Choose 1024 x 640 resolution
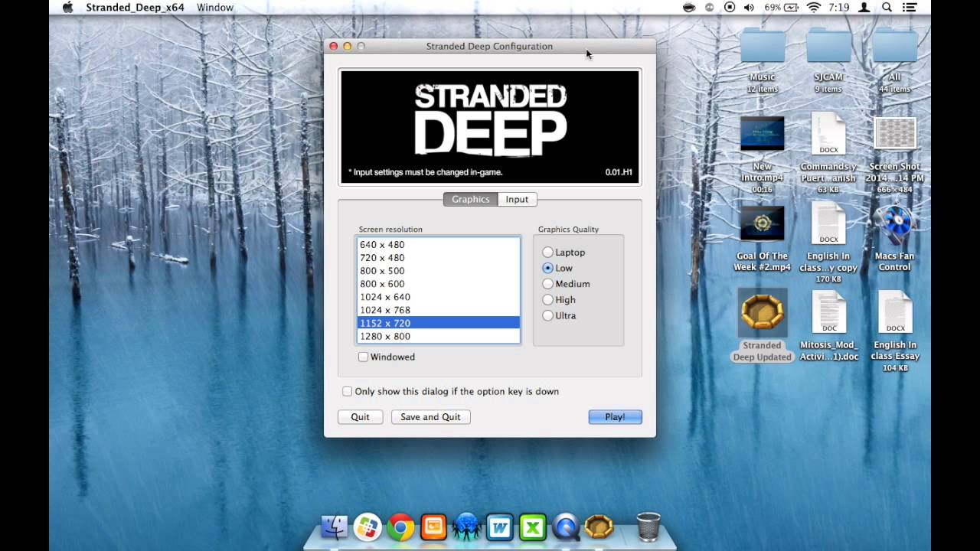Screen dimensions: 980x551 click(x=438, y=297)
